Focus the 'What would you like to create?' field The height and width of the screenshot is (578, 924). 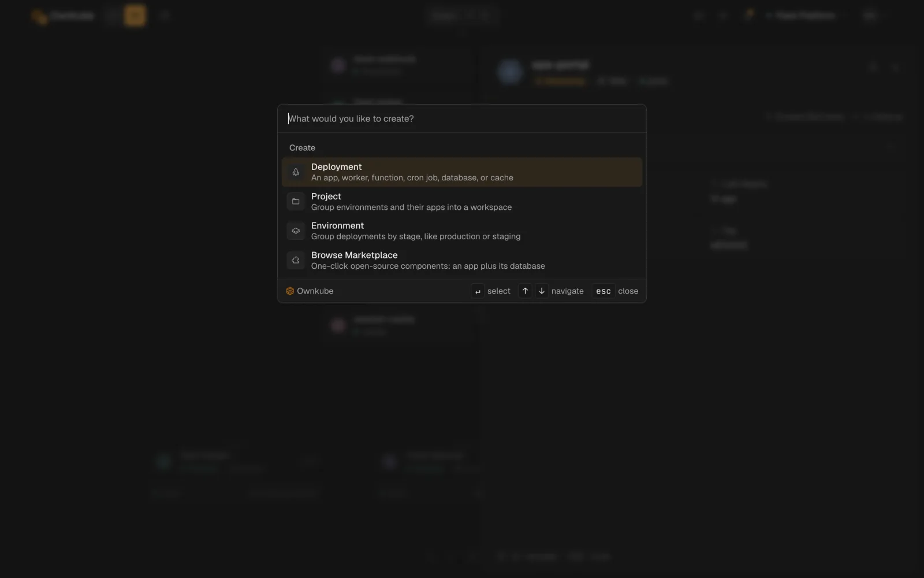point(462,118)
